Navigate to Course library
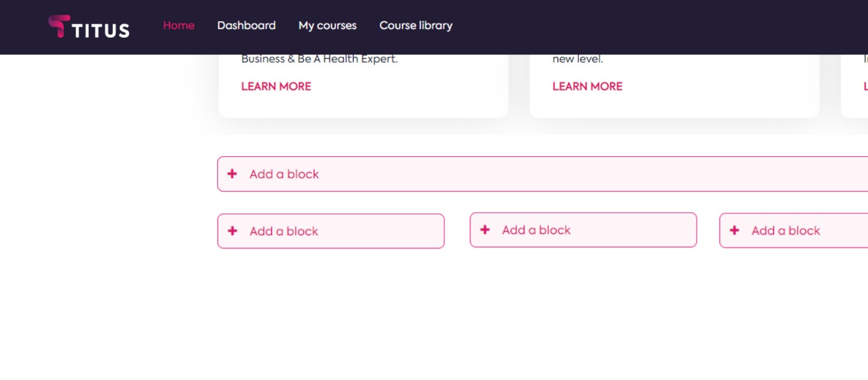 point(416,25)
